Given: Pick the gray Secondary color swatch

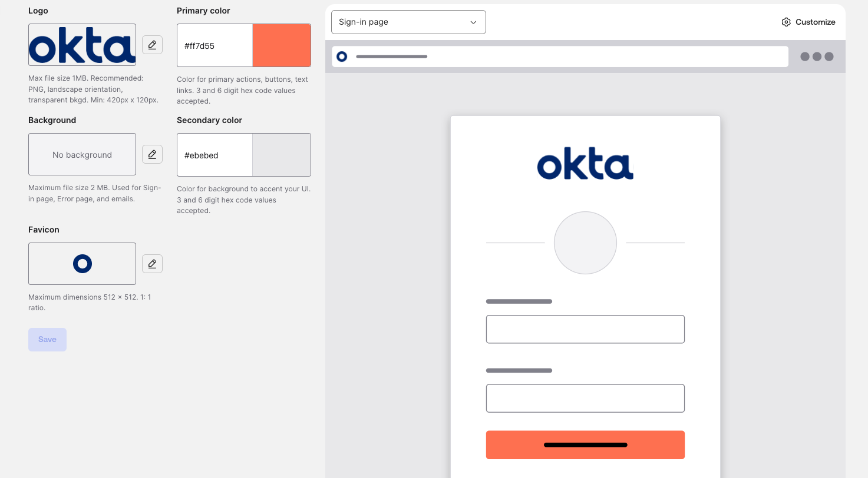Looking at the screenshot, I should 282,155.
